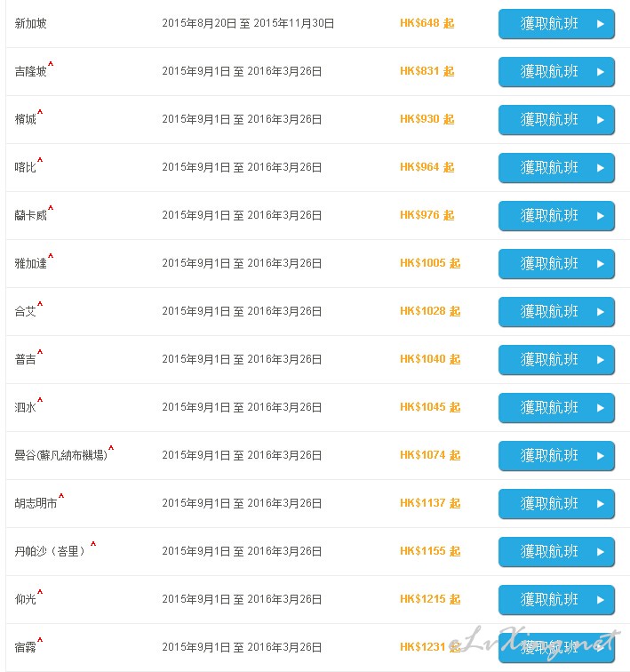
Task: Click the arrow icon in 泗水 row button
Action: pos(601,408)
